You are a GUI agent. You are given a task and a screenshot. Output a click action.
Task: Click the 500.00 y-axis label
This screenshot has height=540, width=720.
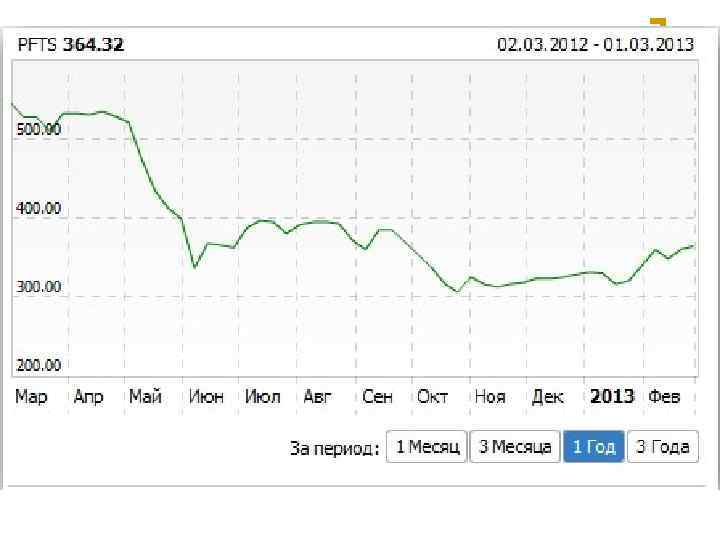pyautogui.click(x=39, y=129)
